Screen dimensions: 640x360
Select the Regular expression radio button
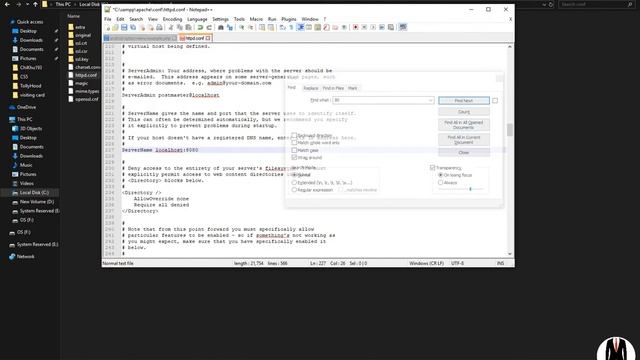tap(294, 190)
